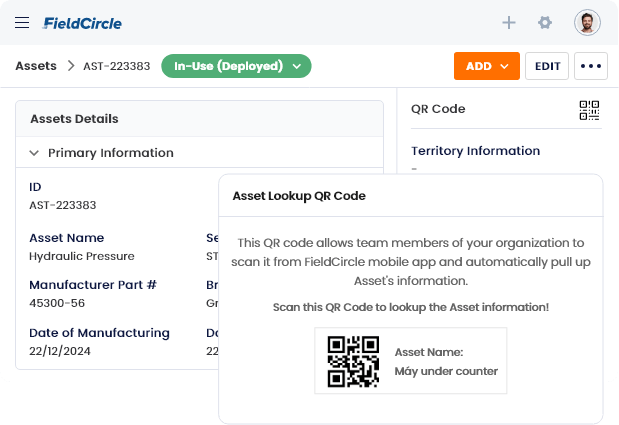
Task: Click breadcrumb item AST-223383
Action: [x=116, y=66]
